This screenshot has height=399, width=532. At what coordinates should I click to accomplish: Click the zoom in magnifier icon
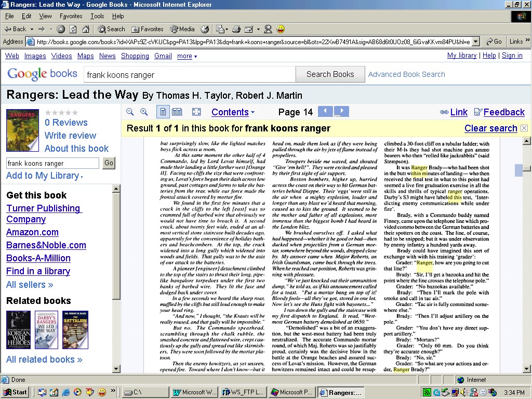point(144,112)
